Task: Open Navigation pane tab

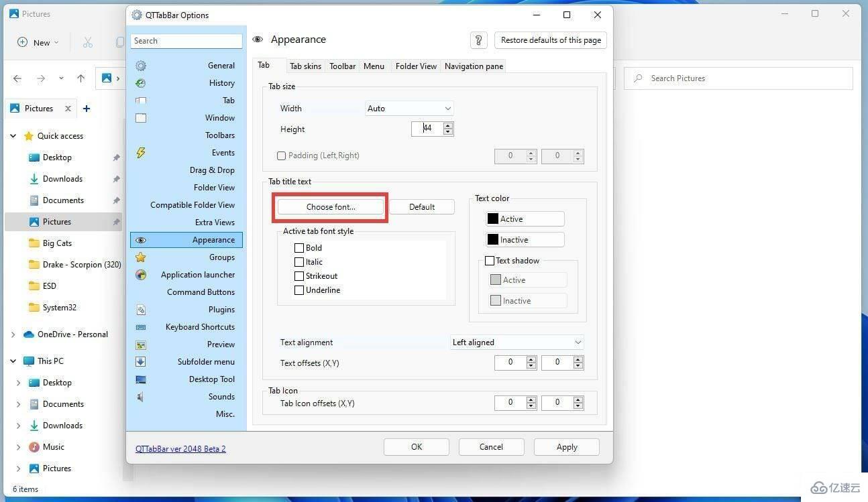Action: click(474, 66)
